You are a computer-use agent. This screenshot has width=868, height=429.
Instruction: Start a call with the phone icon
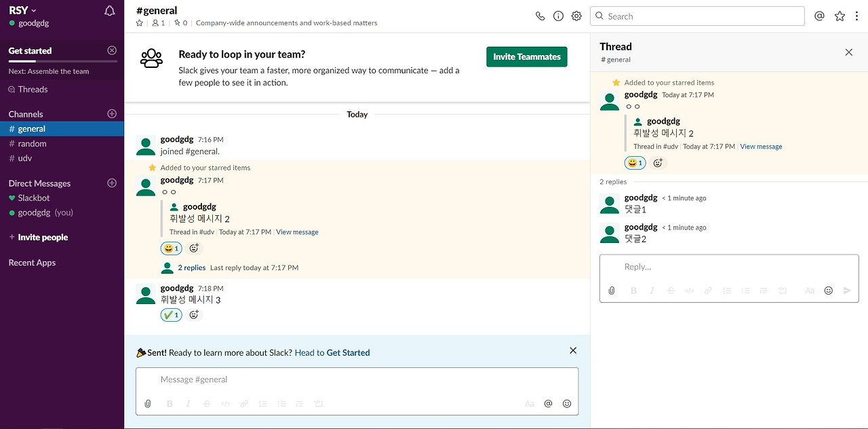[x=540, y=16]
